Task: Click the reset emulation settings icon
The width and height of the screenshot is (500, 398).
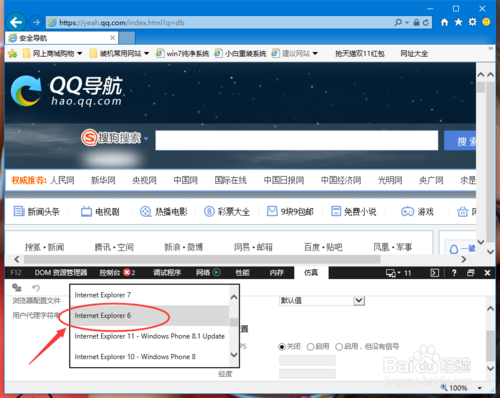Action: point(36,287)
